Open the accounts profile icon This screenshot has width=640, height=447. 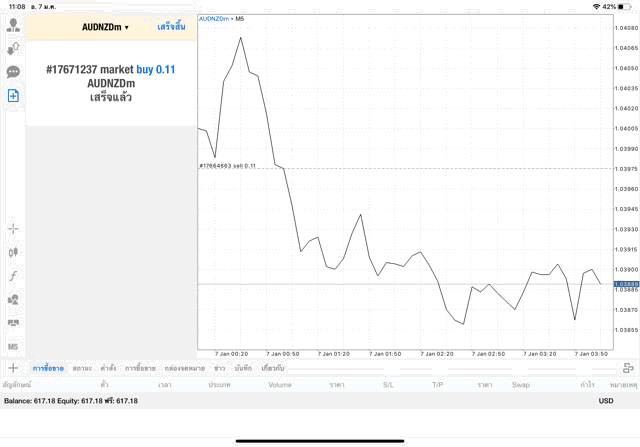[x=13, y=24]
